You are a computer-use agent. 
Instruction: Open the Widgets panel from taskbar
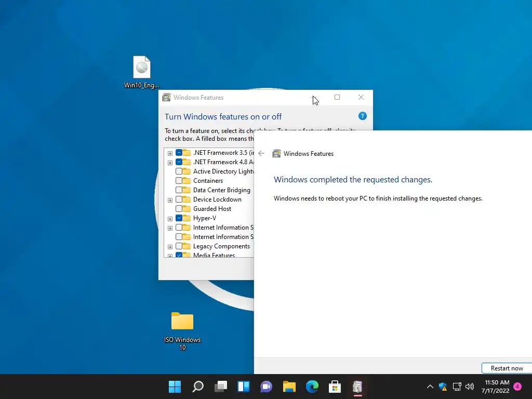coord(244,387)
